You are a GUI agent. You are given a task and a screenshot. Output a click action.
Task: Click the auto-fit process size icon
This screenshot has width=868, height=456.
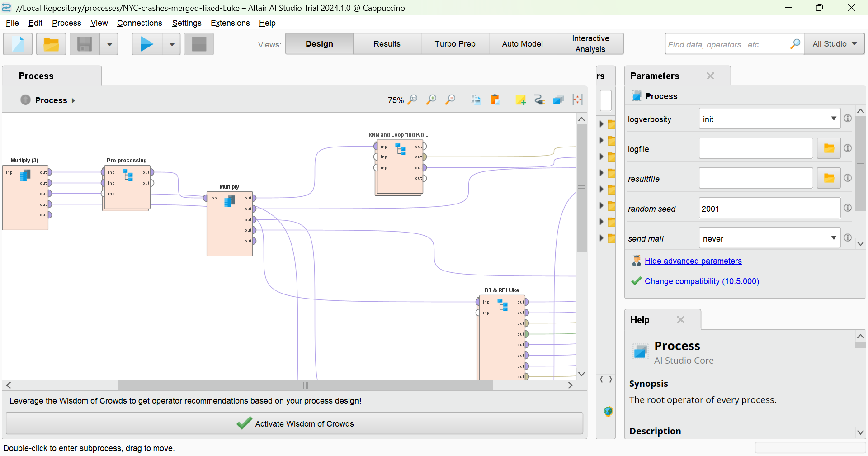click(x=577, y=100)
